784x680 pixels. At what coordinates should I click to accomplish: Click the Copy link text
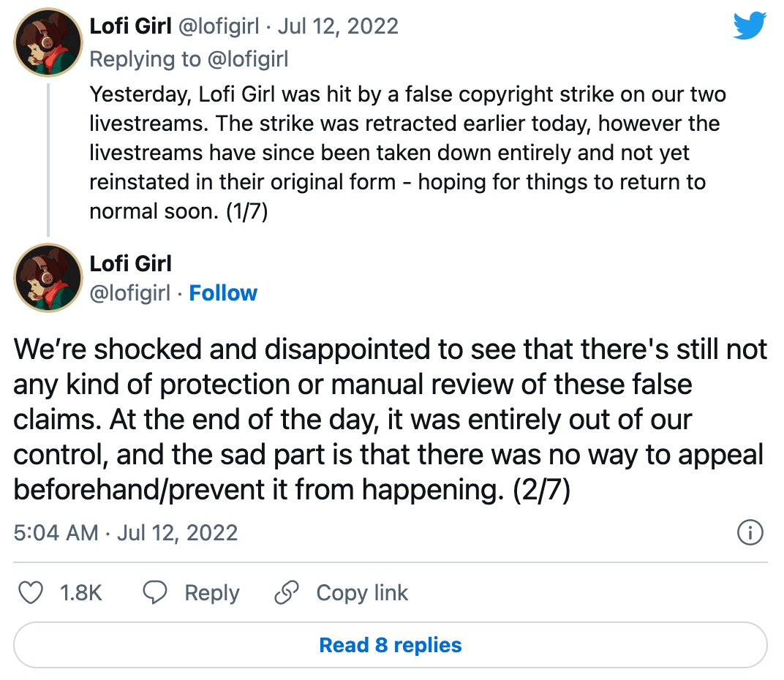pyautogui.click(x=362, y=593)
